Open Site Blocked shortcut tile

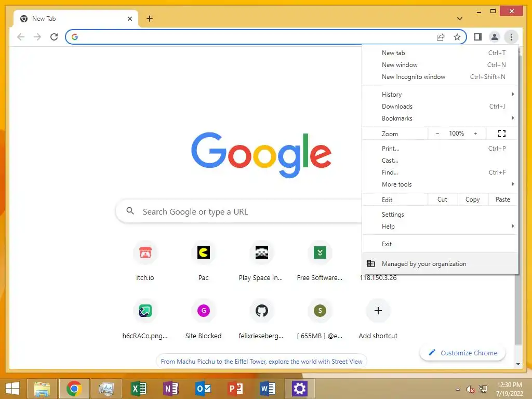(x=204, y=319)
